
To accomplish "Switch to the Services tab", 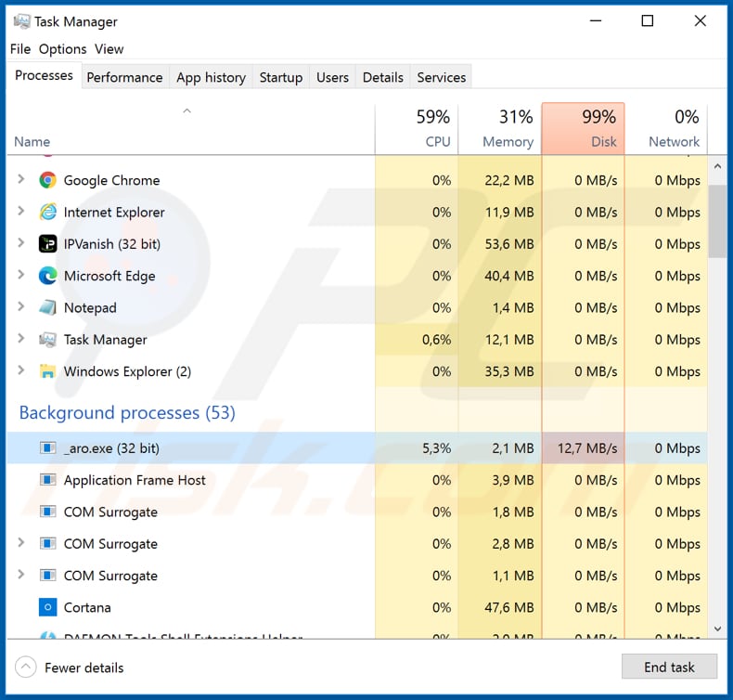I will pyautogui.click(x=442, y=77).
